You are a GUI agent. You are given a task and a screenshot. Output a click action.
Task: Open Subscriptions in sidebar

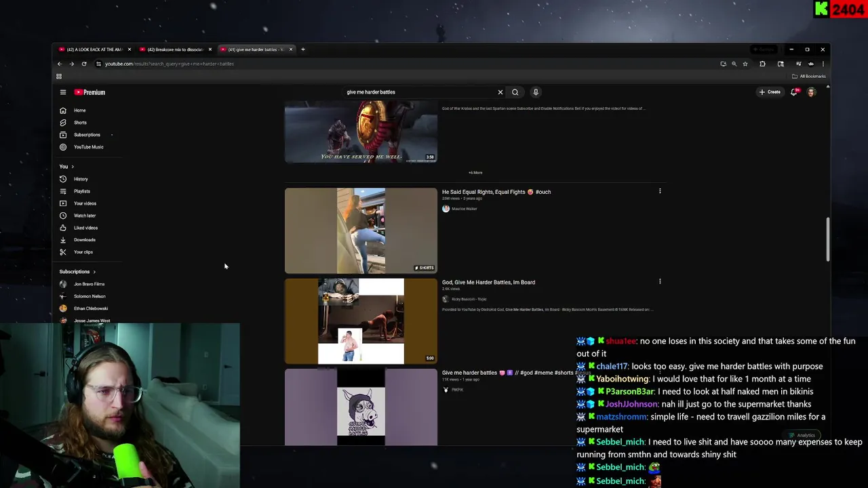88,135
